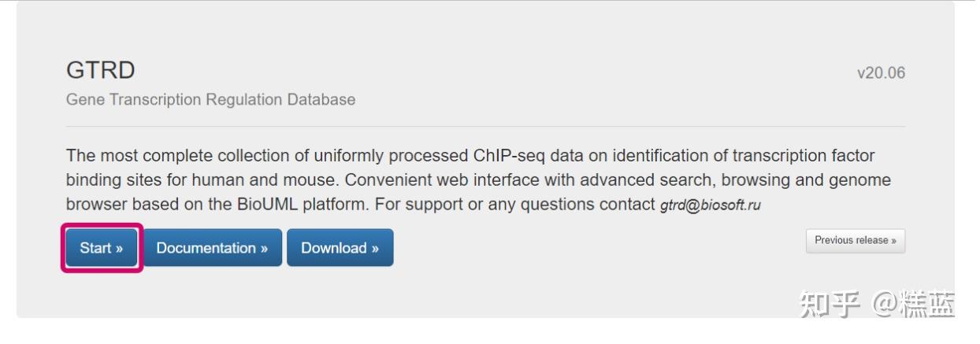Click the Zhihu watermark text
The width and height of the screenshot is (980, 344).
[876, 303]
